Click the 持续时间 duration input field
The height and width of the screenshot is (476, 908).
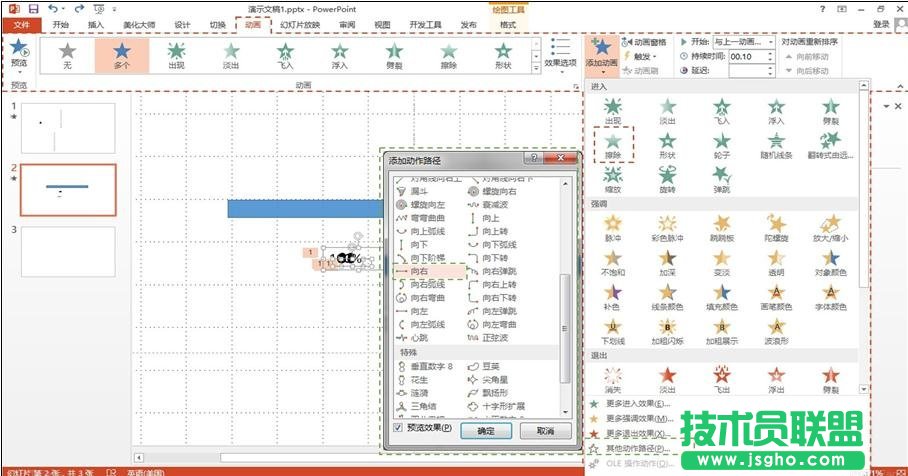tap(747, 56)
